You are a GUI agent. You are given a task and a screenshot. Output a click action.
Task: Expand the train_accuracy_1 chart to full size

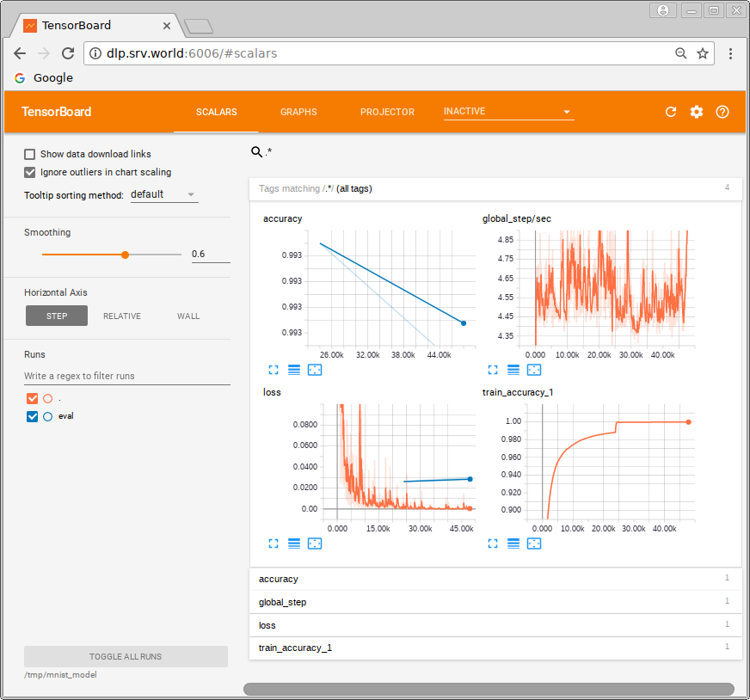pyautogui.click(x=493, y=543)
